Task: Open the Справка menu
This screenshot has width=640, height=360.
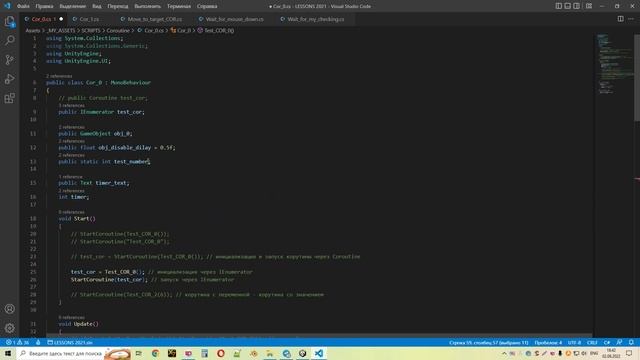Action: [207, 6]
